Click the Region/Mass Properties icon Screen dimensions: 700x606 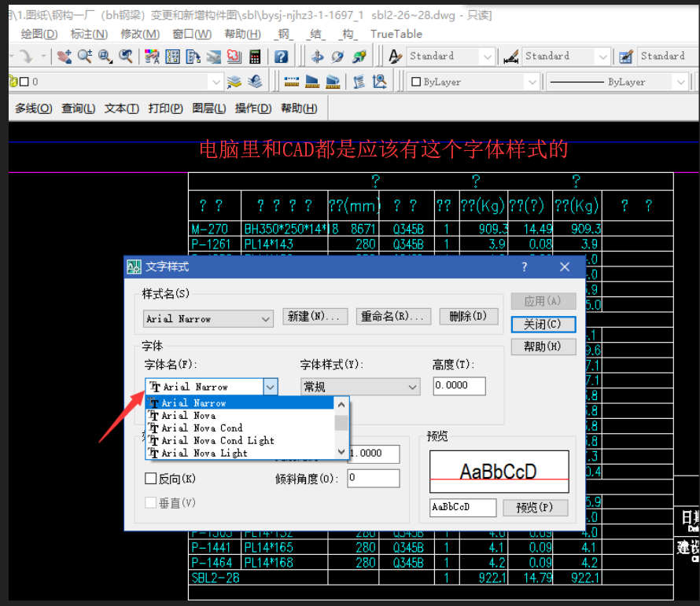333,82
